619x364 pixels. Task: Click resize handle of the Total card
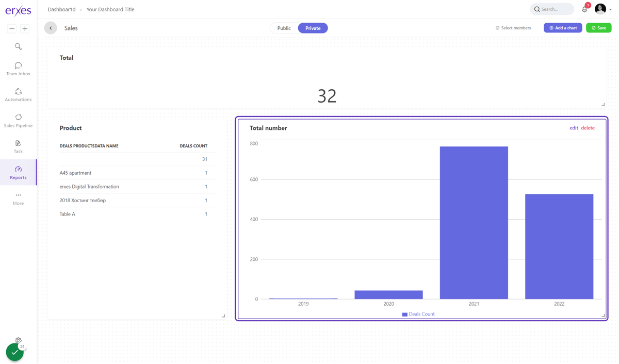(x=603, y=105)
